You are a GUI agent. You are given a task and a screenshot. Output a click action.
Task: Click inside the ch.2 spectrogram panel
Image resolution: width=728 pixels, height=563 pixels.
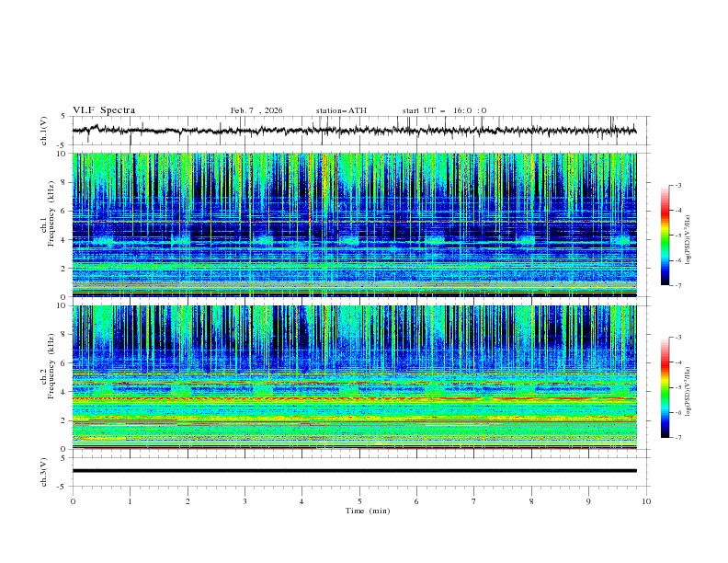[354, 377]
